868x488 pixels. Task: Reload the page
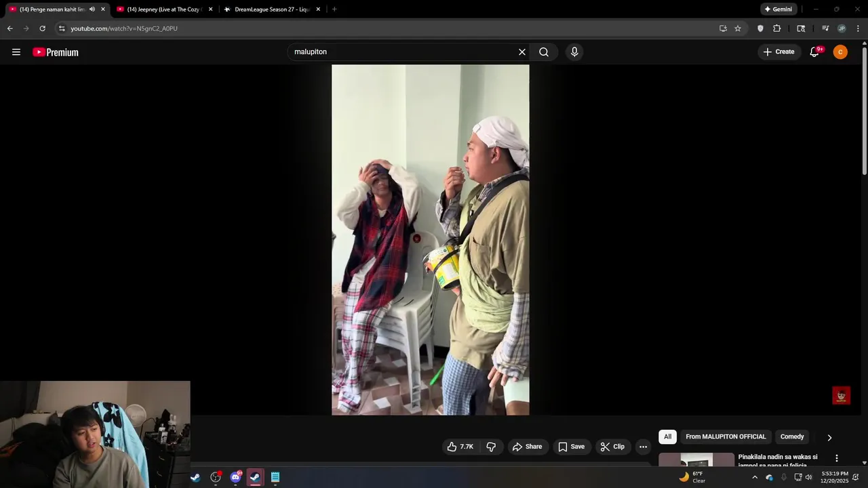(42, 28)
